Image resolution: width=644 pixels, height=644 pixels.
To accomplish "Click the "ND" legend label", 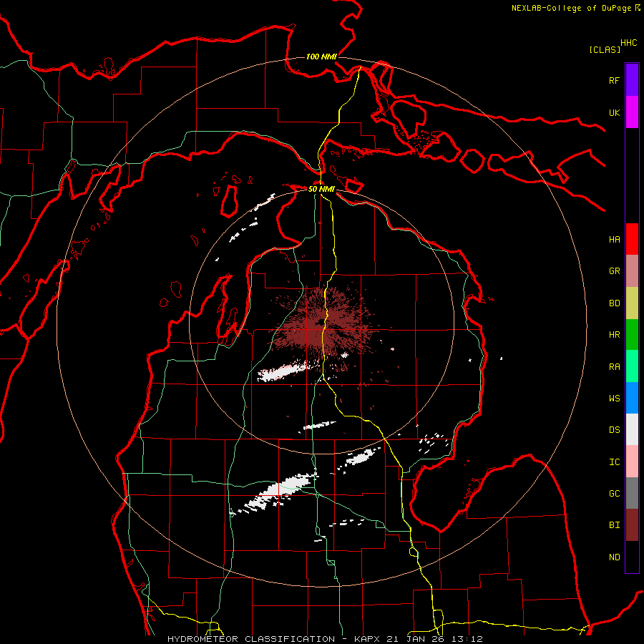I will [x=614, y=557].
